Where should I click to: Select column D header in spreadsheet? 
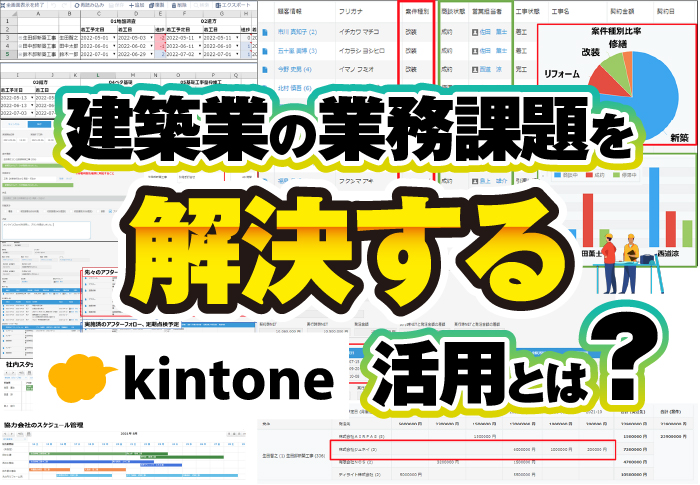point(136,14)
